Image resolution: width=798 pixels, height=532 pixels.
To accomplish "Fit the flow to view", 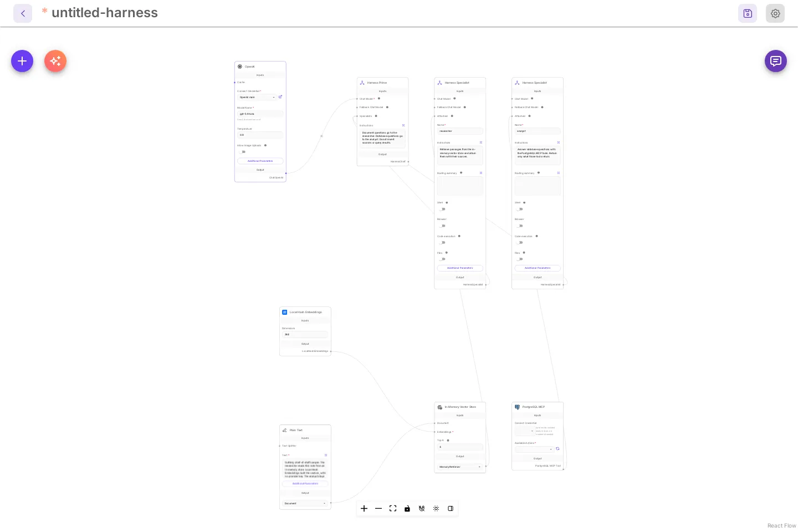I will pos(393,509).
